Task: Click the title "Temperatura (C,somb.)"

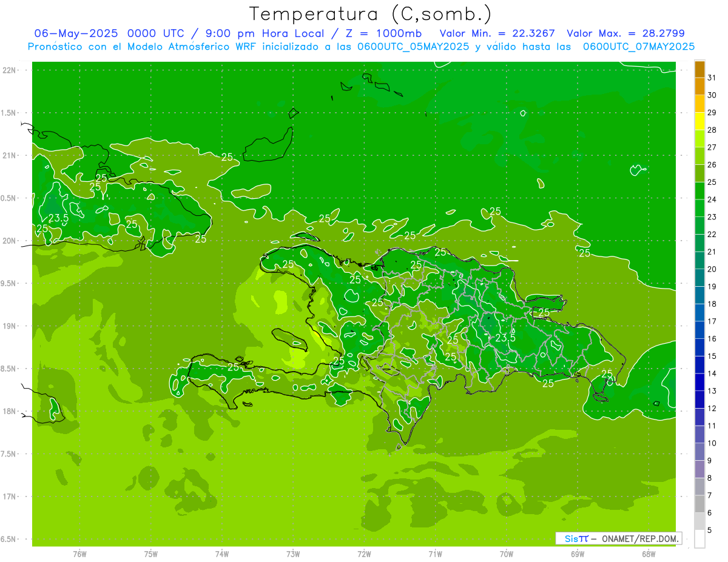Action: 370,14
